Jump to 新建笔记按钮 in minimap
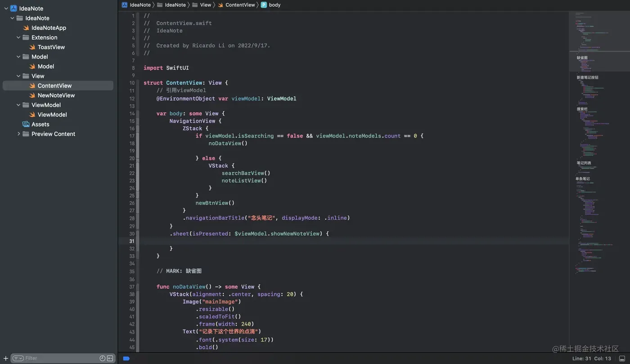This screenshot has width=630, height=364. point(588,77)
